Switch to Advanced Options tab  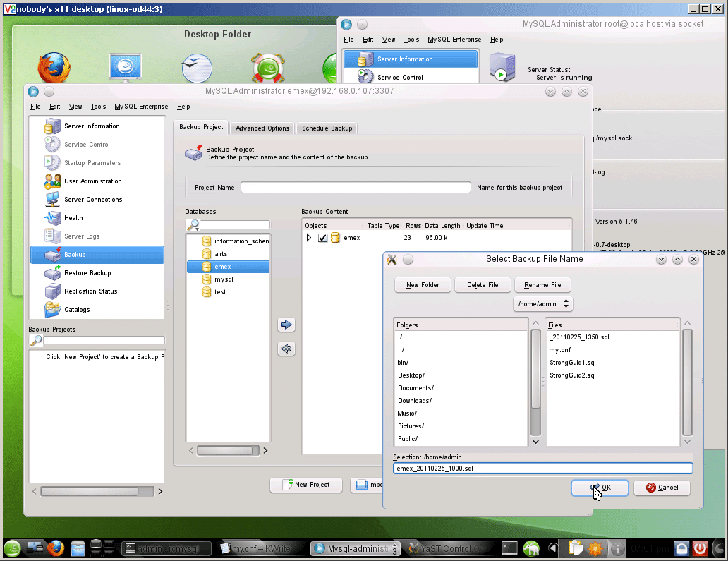(x=262, y=128)
